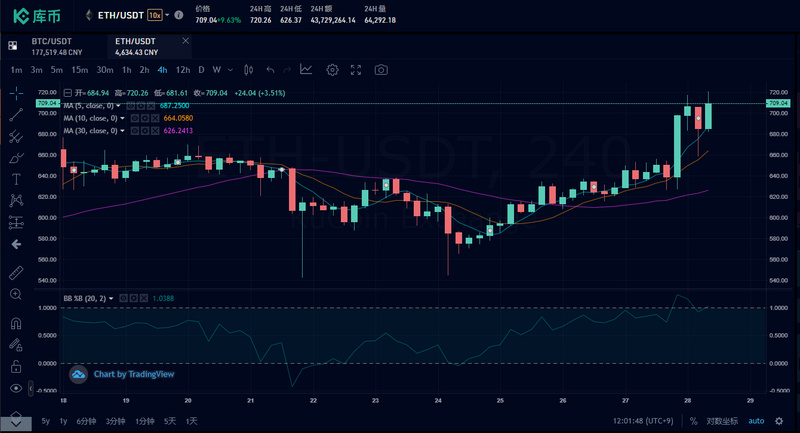Image resolution: width=800 pixels, height=433 pixels.
Task: Select the trend line drawing tool
Action: click(x=16, y=115)
